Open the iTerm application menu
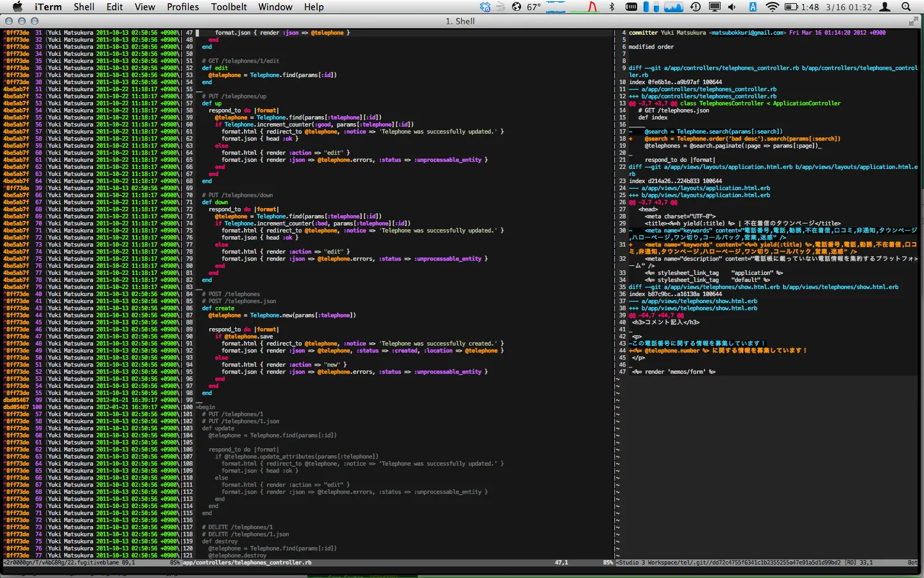 (48, 7)
